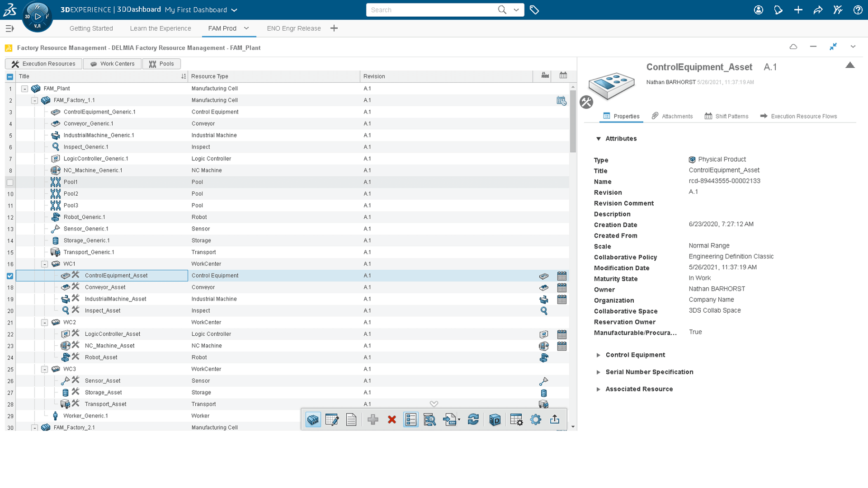Click the add new resource icon in bottom toolbar

[x=372, y=419]
